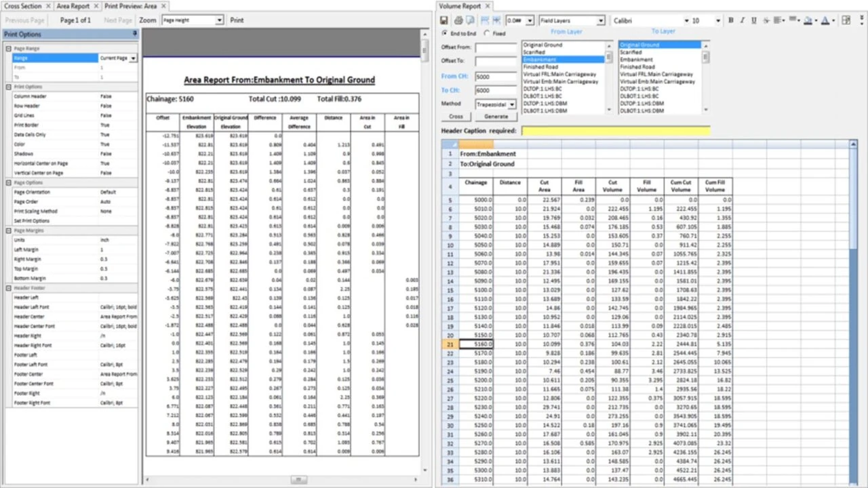Close the Cross Section tab
Screen dimensions: 868x488
click(48, 6)
